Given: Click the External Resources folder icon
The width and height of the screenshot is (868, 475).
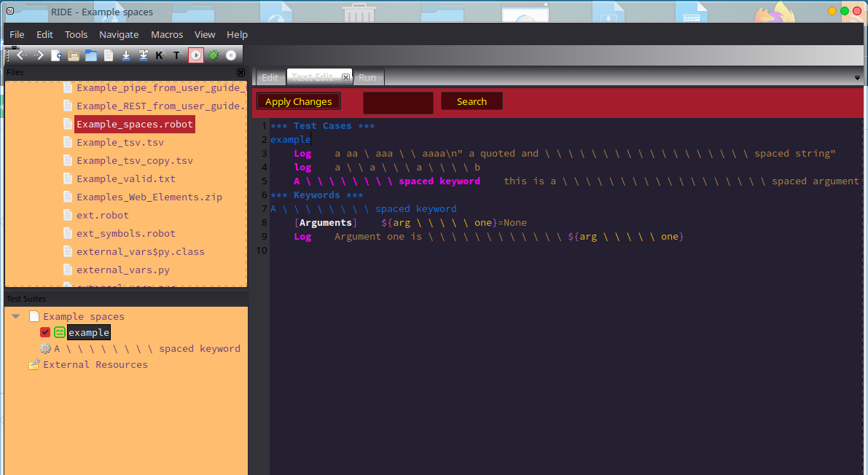Looking at the screenshot, I should point(34,364).
